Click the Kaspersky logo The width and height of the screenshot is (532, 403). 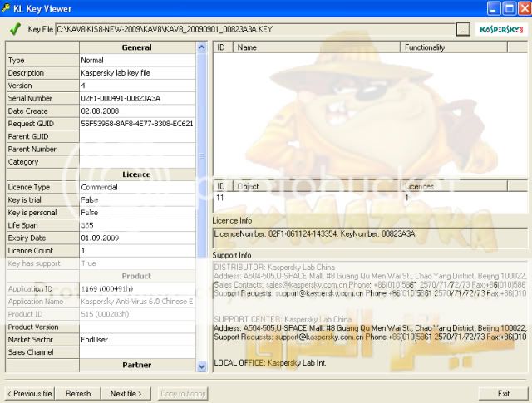[x=502, y=30]
